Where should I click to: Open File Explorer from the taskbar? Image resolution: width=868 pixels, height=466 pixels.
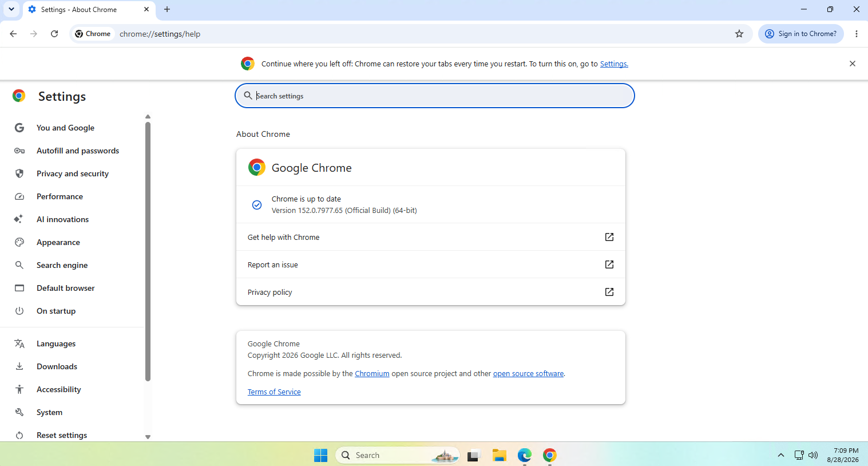pyautogui.click(x=500, y=455)
